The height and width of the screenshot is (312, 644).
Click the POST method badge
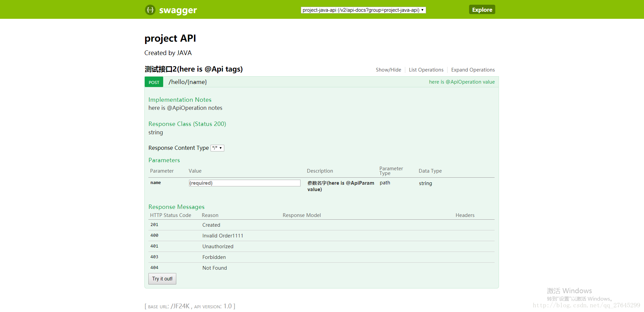point(154,82)
